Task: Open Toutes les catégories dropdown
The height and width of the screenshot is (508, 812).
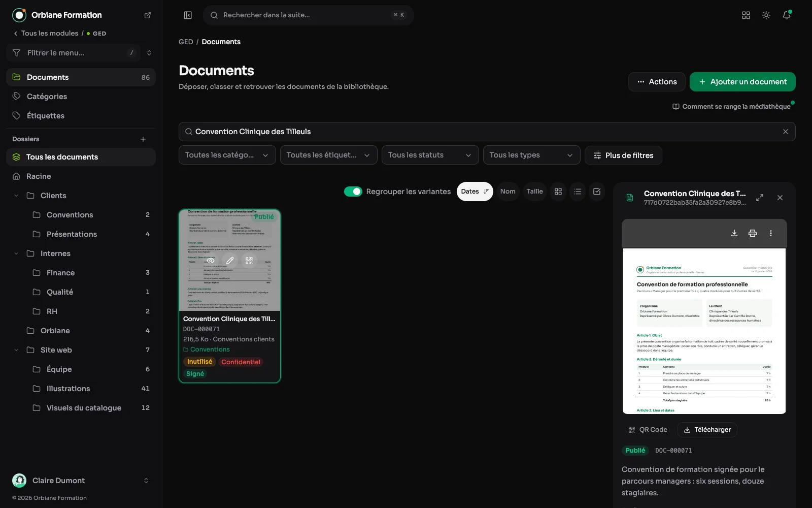Action: coord(227,155)
